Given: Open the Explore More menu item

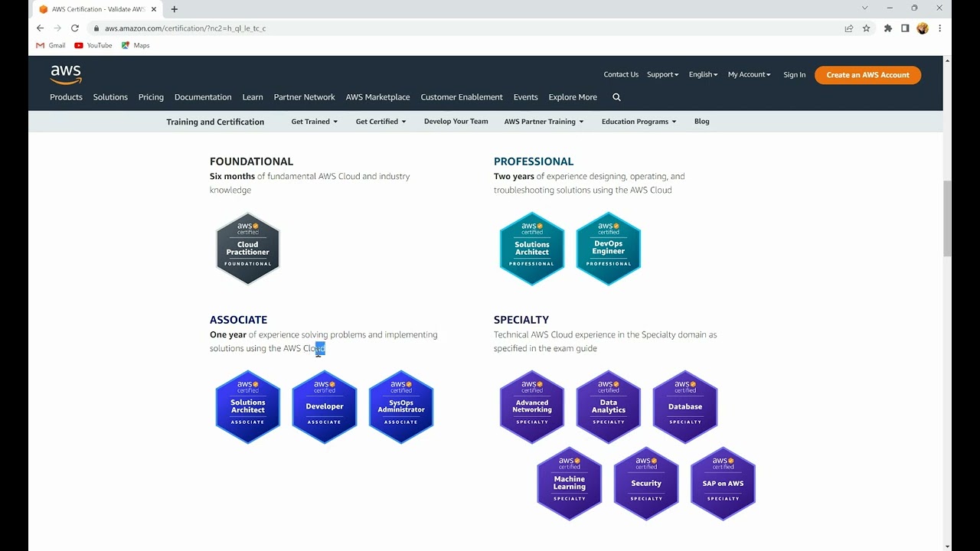Looking at the screenshot, I should click(x=573, y=97).
